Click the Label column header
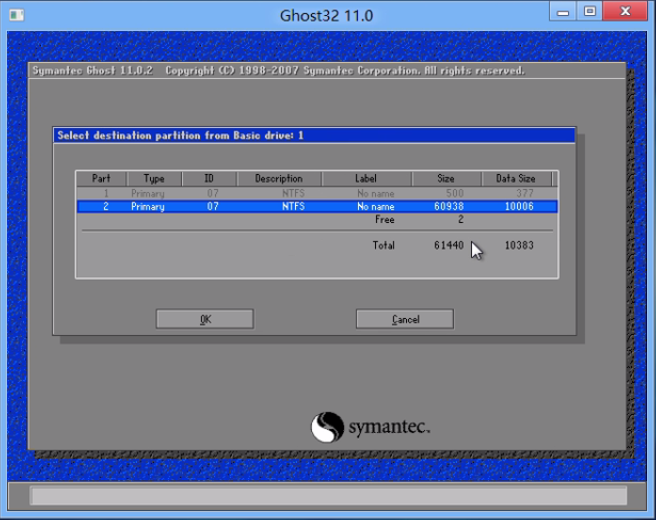656x520 pixels. [366, 179]
